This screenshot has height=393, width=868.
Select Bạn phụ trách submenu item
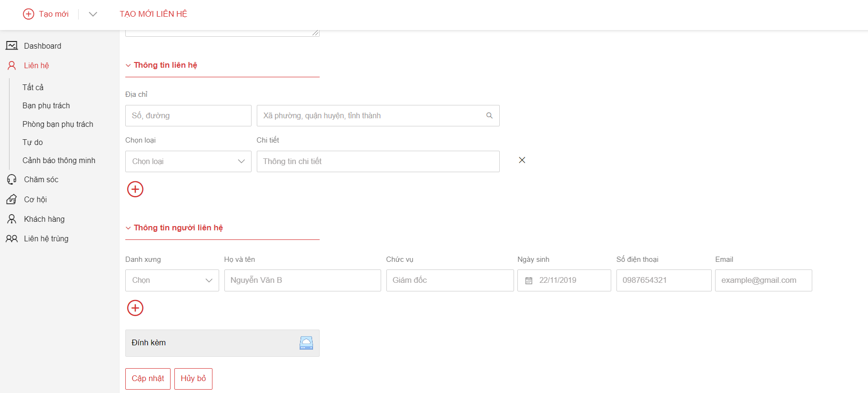[46, 105]
